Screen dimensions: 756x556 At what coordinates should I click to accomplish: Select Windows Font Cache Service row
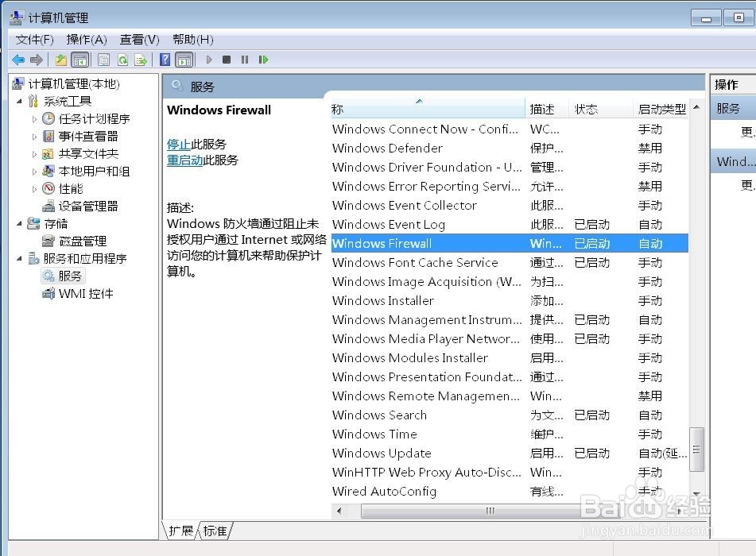coord(510,263)
